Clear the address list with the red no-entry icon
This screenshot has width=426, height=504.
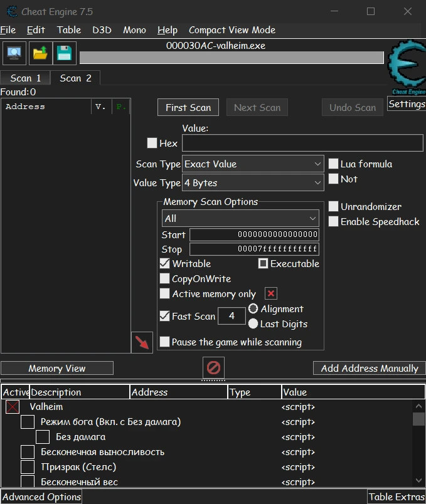213,367
